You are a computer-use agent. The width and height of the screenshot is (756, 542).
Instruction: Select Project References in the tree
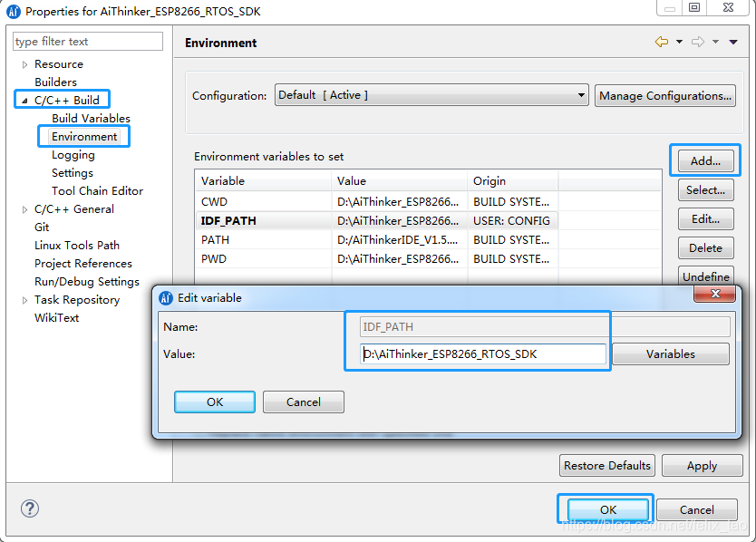tap(83, 264)
